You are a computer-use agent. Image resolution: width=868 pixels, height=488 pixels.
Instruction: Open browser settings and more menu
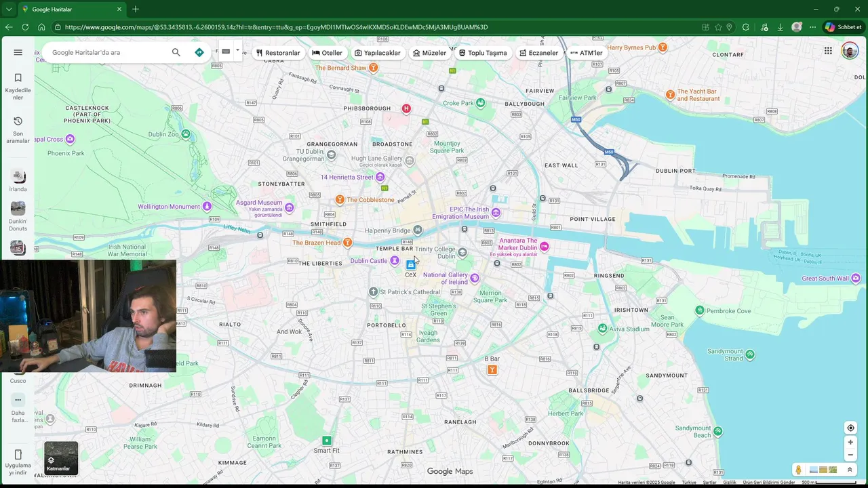pyautogui.click(x=813, y=27)
